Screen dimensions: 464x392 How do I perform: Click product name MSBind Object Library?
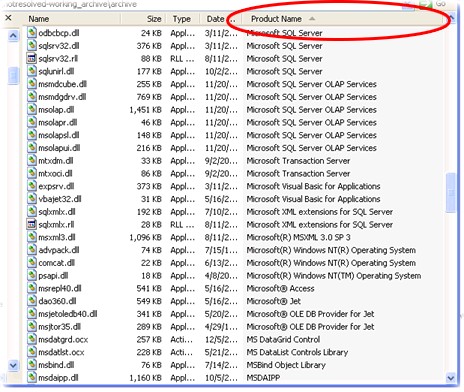[286, 365]
